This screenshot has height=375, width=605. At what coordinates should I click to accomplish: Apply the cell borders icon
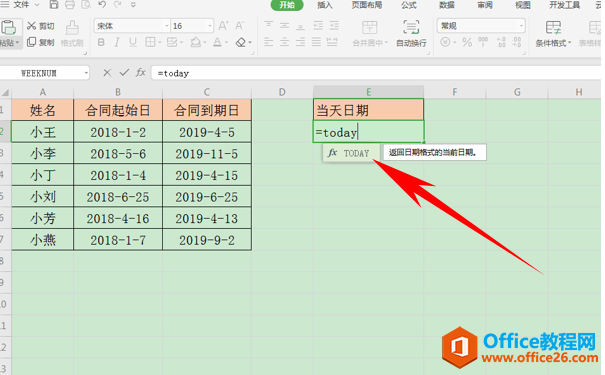pyautogui.click(x=150, y=42)
